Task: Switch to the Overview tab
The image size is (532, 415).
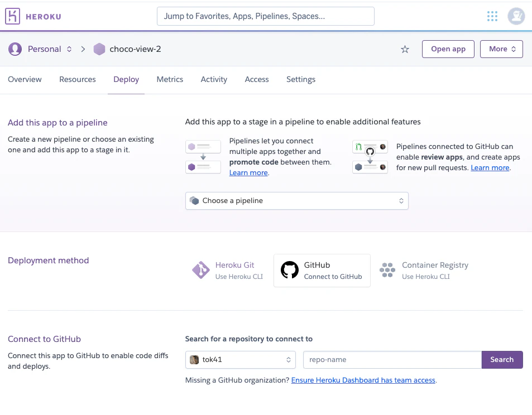Action: point(25,79)
